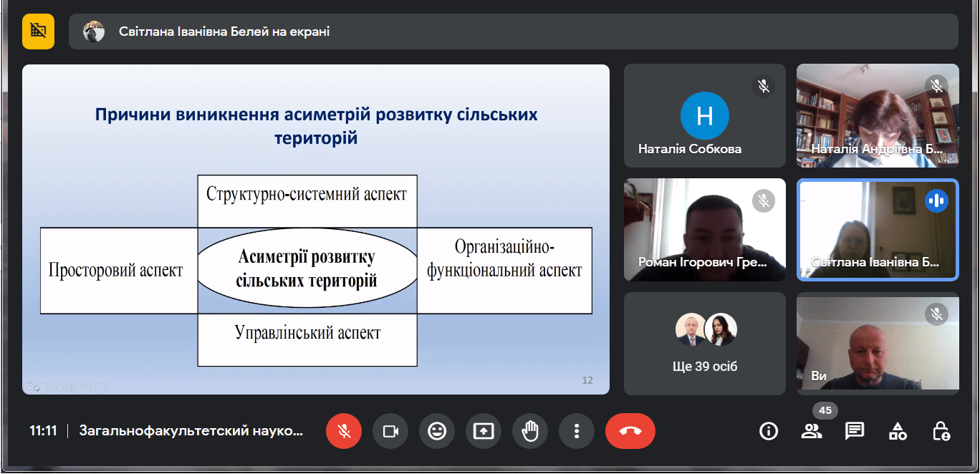Turn off your camera
The width and height of the screenshot is (980, 474).
[x=390, y=431]
